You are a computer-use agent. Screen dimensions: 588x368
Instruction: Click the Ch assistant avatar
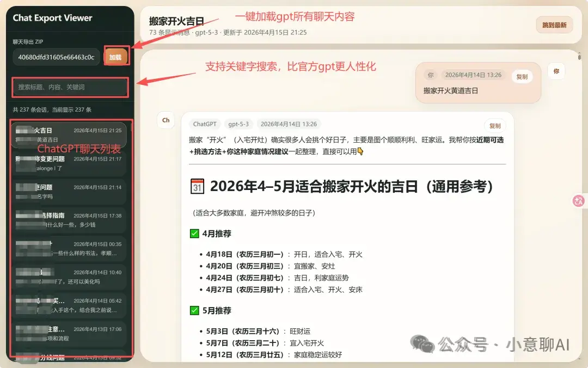tap(166, 120)
